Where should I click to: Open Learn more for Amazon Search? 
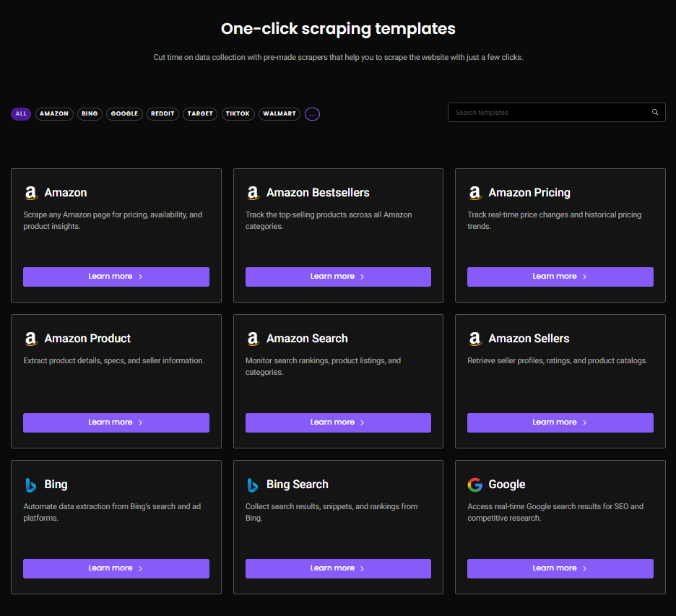click(x=338, y=422)
